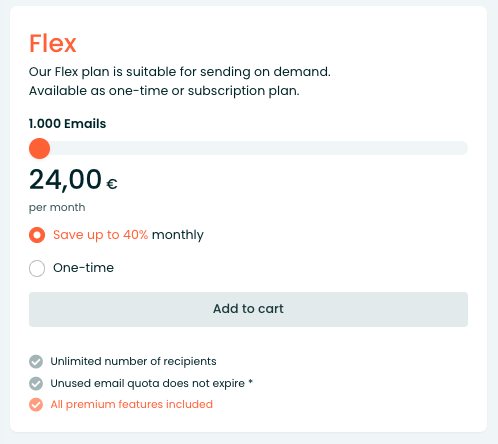The image size is (498, 444).
Task: Click the 24,00 price amount
Action: [x=65, y=180]
